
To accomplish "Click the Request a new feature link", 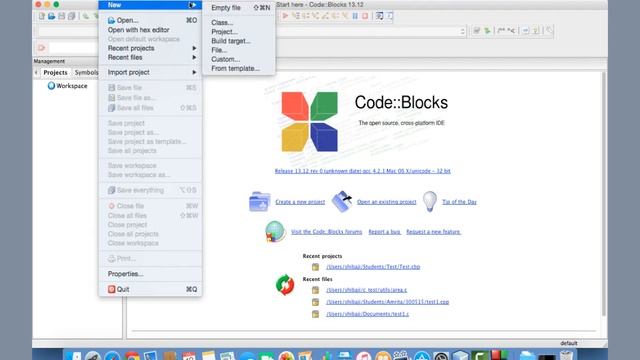I will pos(433,232).
